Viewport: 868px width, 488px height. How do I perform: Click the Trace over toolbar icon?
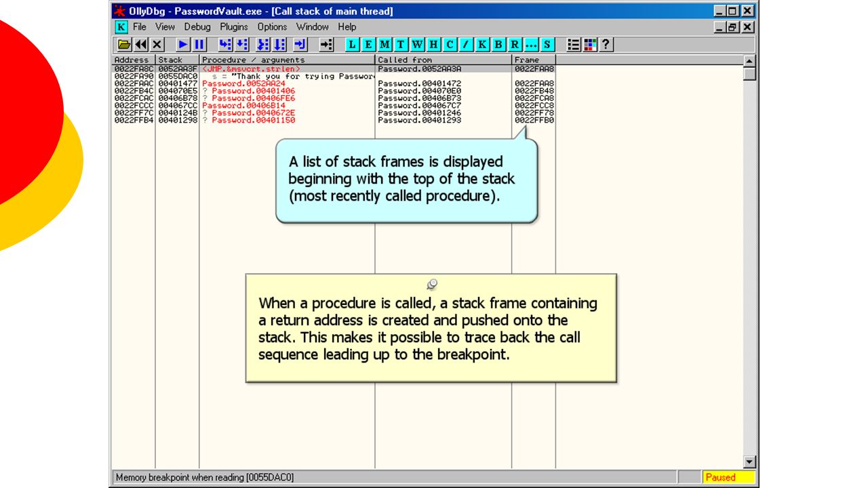coord(279,45)
